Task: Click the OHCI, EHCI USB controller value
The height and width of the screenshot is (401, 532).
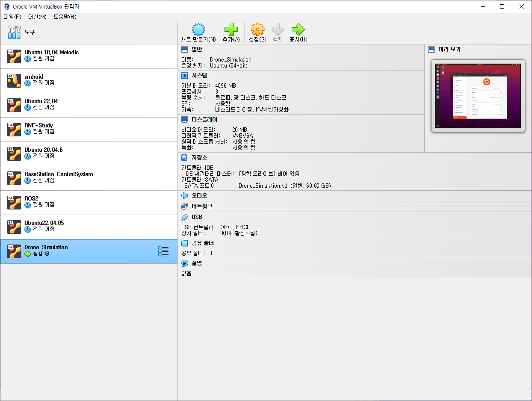Action: [x=234, y=227]
